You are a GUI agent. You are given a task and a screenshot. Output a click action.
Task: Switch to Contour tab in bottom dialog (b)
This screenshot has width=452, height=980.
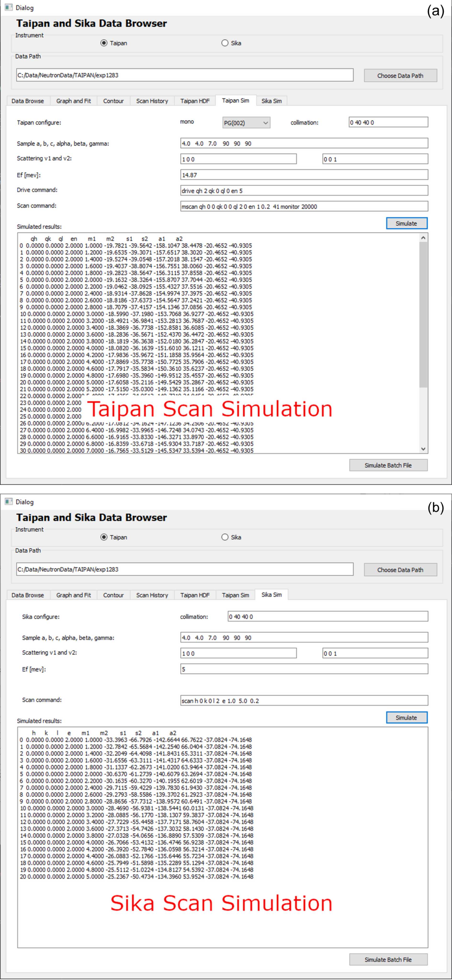click(113, 595)
